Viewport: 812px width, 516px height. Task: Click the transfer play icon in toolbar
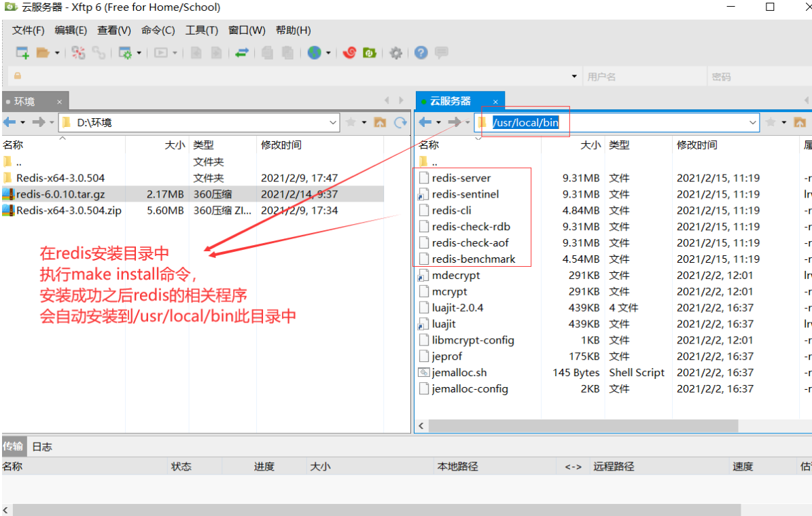[x=161, y=52]
